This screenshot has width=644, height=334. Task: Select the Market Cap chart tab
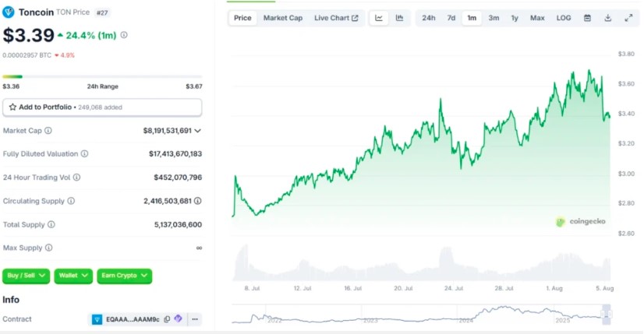click(x=283, y=18)
